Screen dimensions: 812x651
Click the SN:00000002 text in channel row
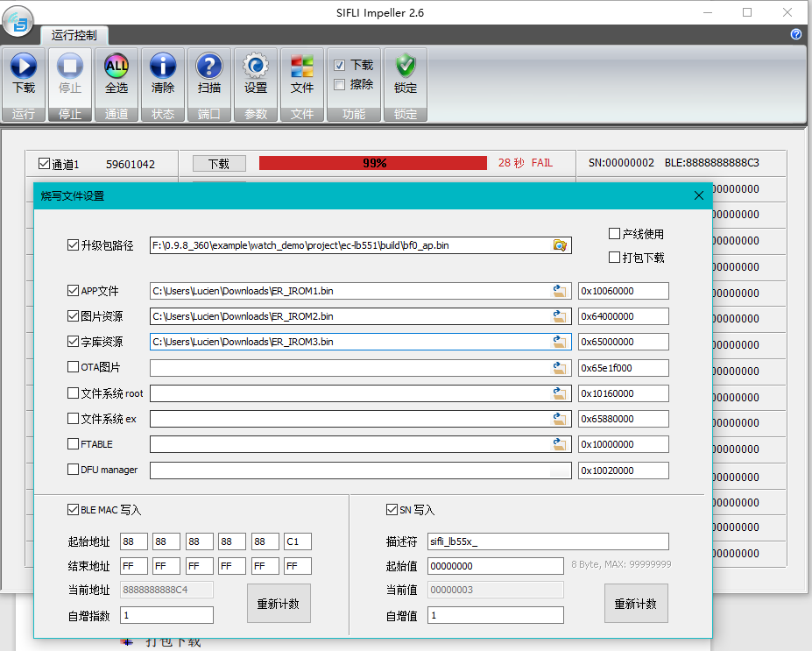[621, 163]
